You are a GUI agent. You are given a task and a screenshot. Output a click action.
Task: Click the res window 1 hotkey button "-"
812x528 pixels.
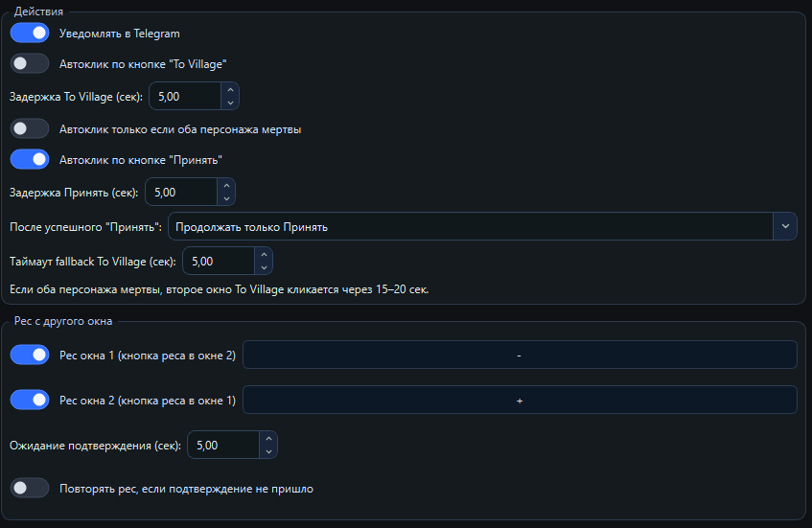tap(519, 355)
